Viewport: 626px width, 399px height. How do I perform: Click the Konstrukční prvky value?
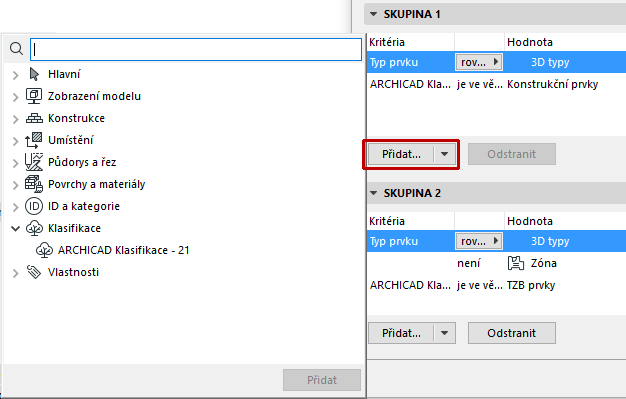pyautogui.click(x=553, y=84)
